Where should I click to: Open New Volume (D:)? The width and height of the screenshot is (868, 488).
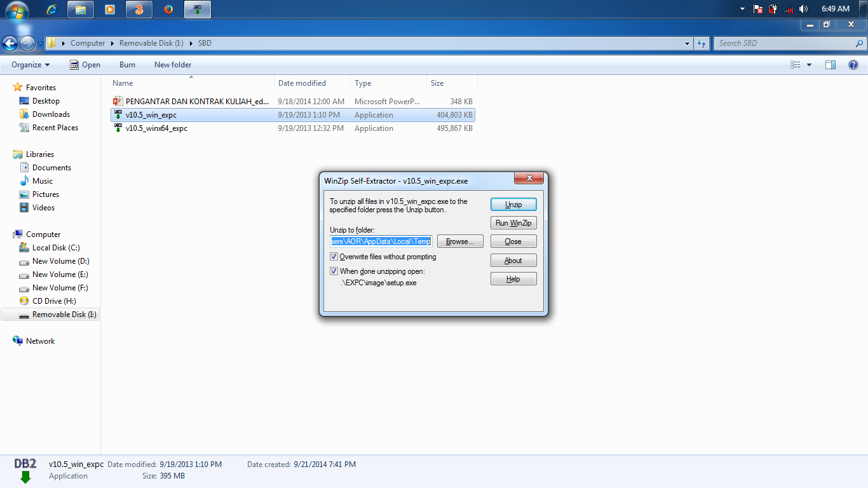60,261
